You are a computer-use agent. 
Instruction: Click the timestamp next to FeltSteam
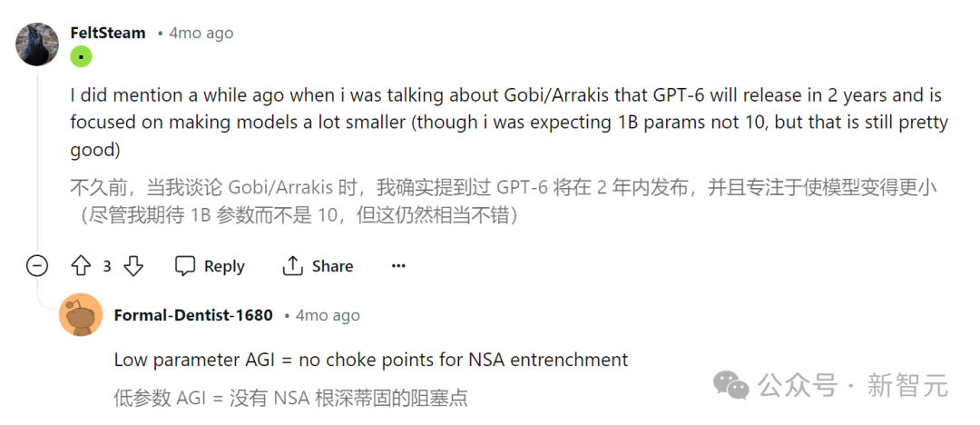click(x=201, y=33)
